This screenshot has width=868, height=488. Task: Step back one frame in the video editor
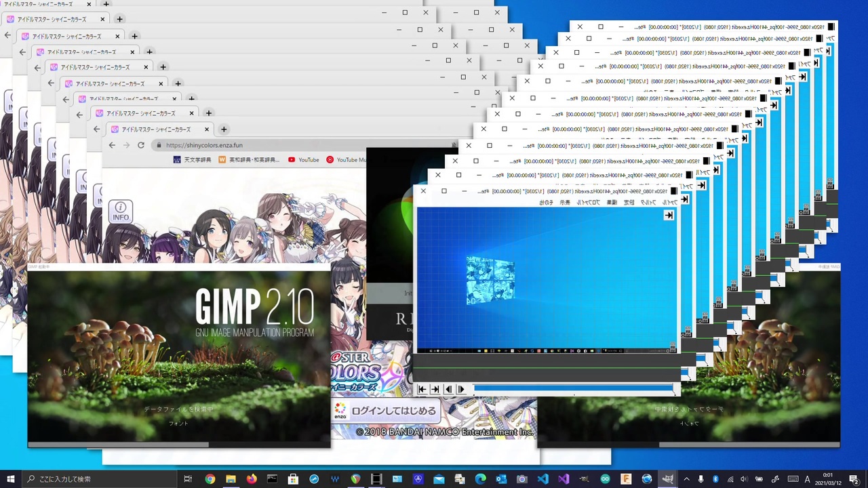click(448, 389)
